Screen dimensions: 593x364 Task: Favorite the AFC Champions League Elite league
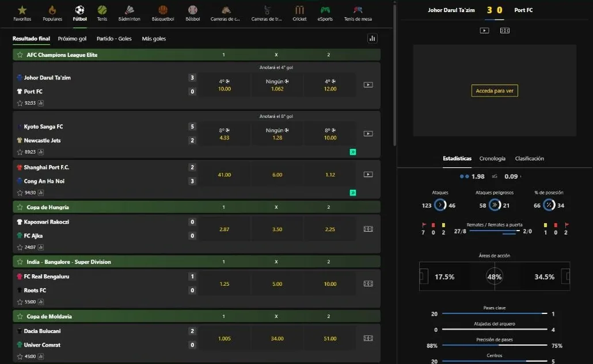[20, 55]
